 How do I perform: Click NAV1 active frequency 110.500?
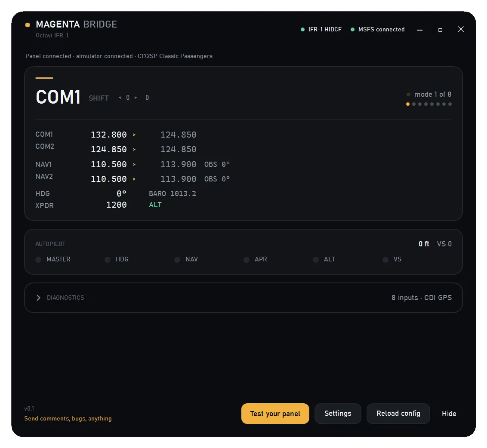tap(109, 164)
